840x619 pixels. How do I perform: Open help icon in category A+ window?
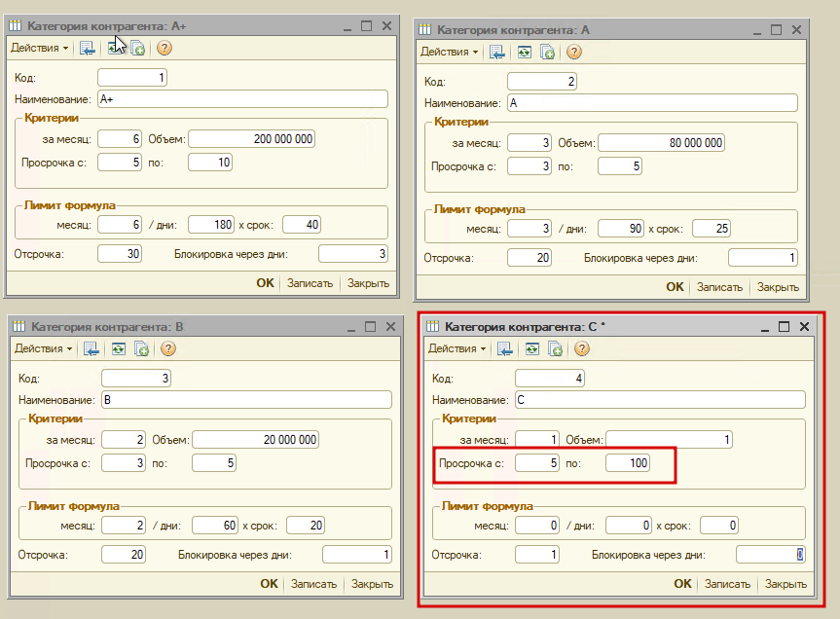164,49
